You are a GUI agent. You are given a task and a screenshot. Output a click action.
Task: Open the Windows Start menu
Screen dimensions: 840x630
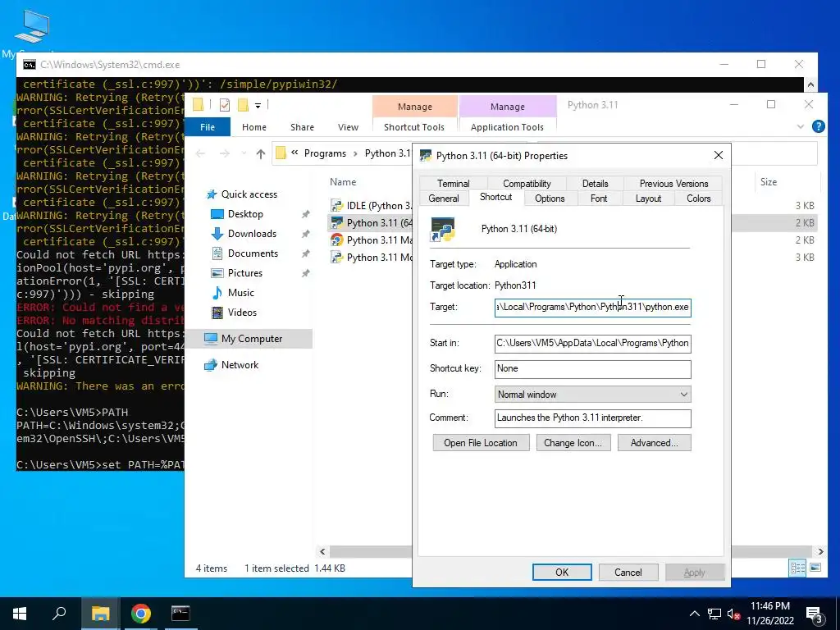click(x=20, y=614)
